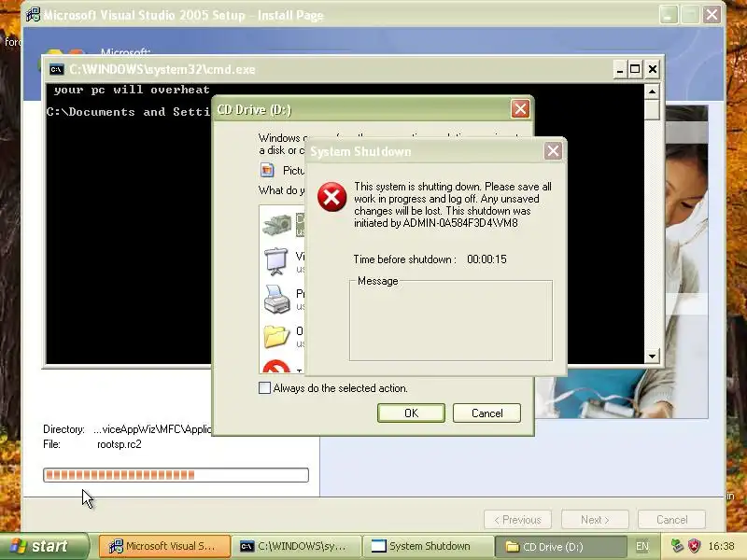Click Cancel in the Visual Studio Setup window

click(671, 520)
